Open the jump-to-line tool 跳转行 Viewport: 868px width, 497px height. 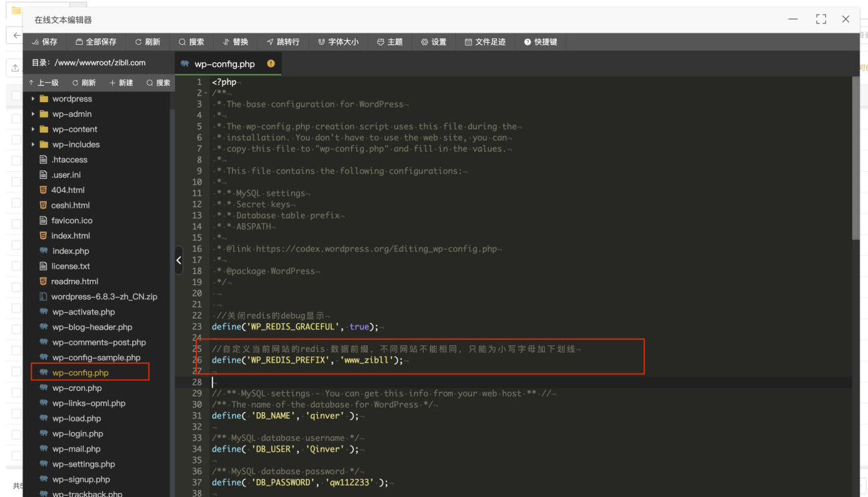click(x=282, y=41)
